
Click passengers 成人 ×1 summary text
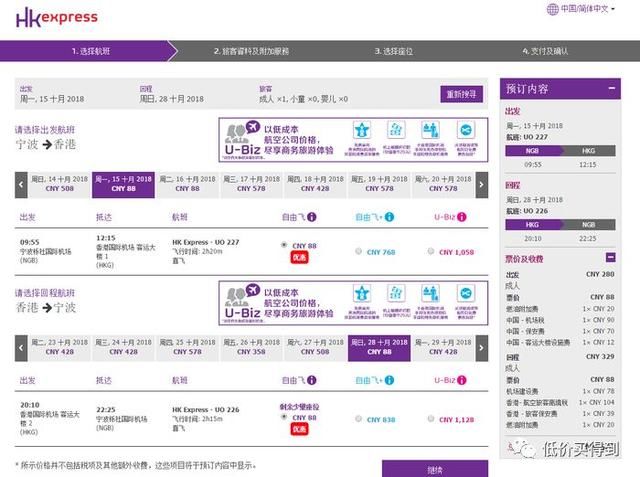[304, 99]
